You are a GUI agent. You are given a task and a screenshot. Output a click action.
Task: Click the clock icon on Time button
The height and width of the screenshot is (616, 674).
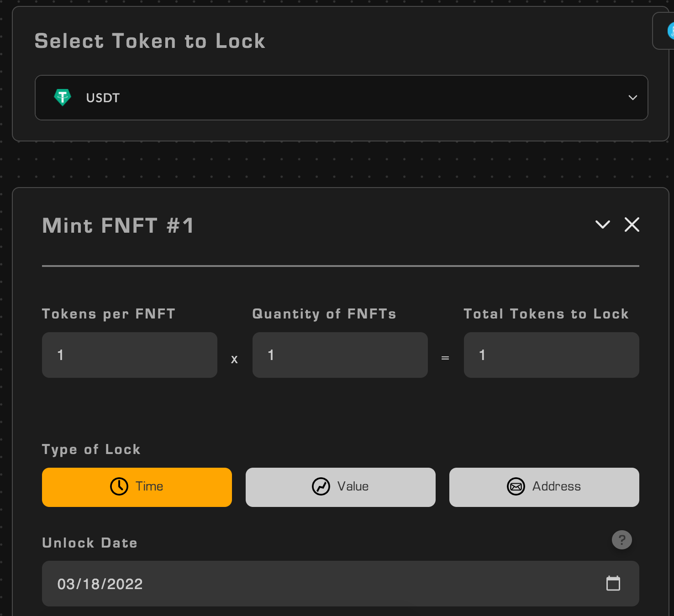119,486
